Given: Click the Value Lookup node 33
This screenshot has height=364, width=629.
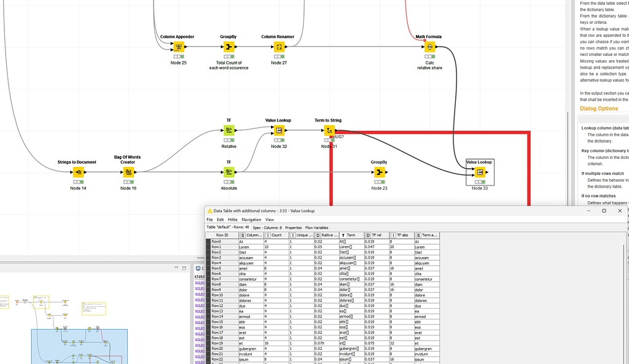Looking at the screenshot, I should coord(479,172).
